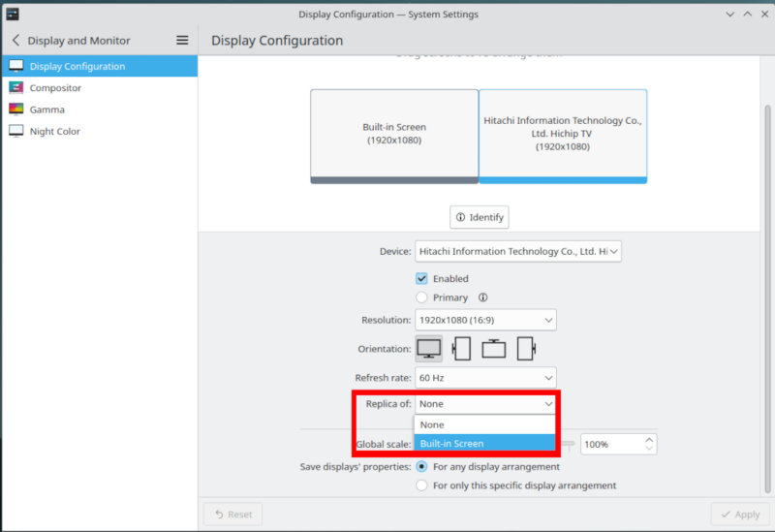
Task: Uncheck the Enabled checkbox
Action: (421, 279)
